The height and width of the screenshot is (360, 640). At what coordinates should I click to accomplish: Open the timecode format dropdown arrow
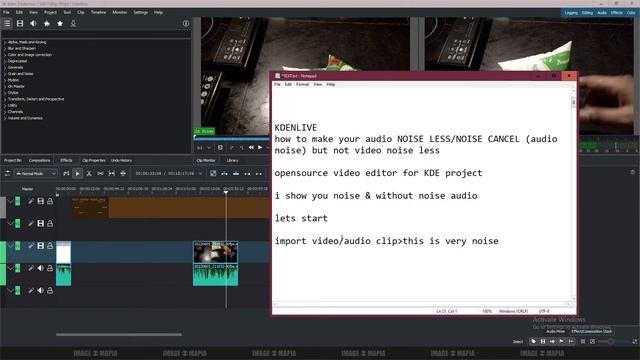pos(200,173)
